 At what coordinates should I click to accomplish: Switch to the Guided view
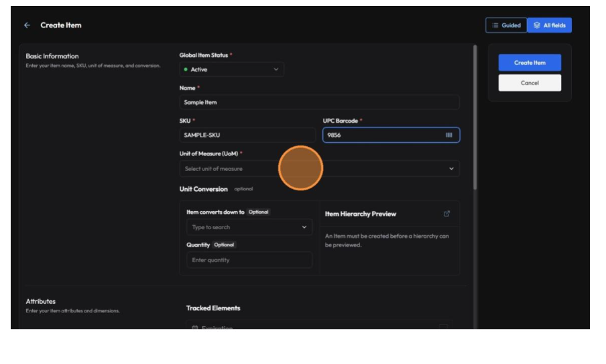coord(506,25)
